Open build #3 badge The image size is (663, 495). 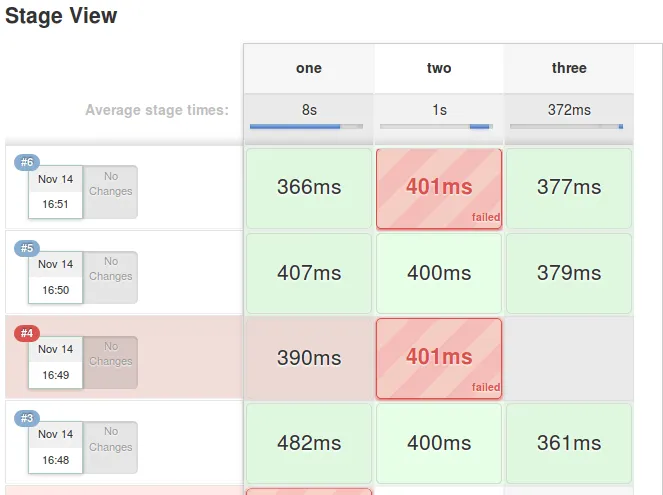coord(27,418)
